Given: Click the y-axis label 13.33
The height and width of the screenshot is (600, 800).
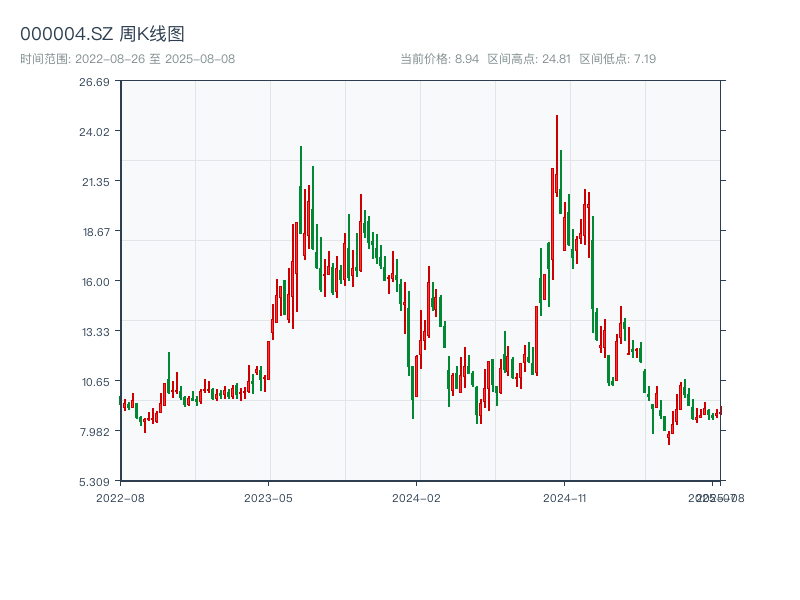Looking at the screenshot, I should tap(95, 332).
